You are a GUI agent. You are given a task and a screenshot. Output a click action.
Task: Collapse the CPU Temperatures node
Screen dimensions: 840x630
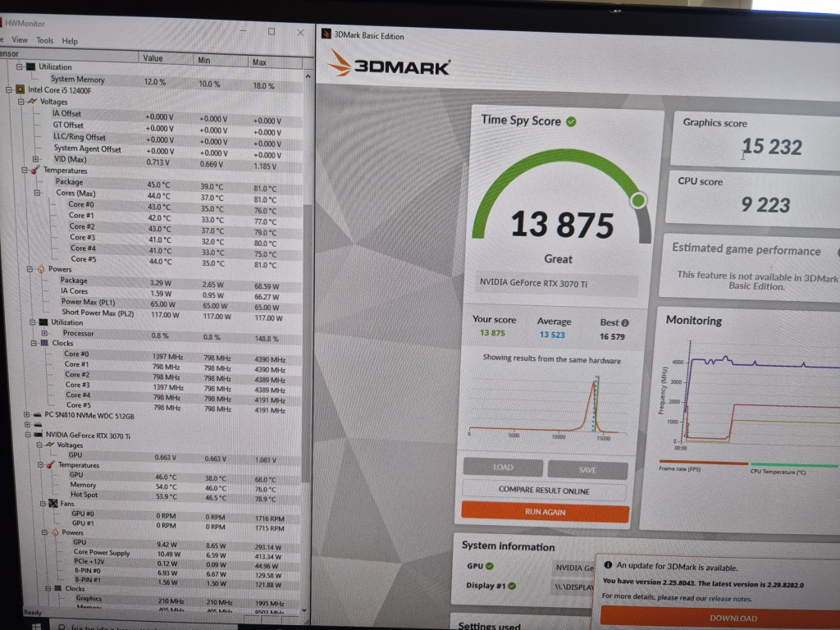click(24, 171)
